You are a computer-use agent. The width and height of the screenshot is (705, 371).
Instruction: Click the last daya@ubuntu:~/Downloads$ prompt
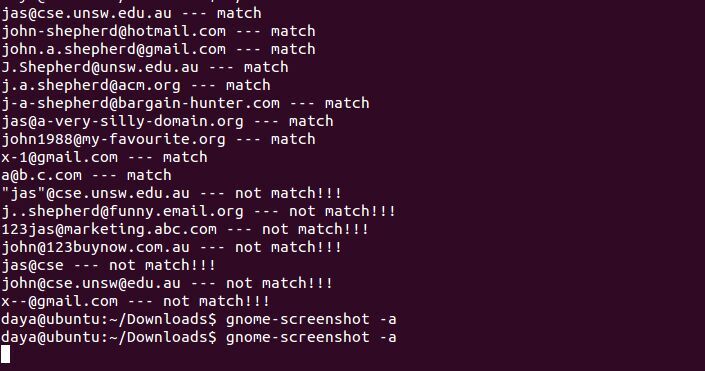click(109, 337)
